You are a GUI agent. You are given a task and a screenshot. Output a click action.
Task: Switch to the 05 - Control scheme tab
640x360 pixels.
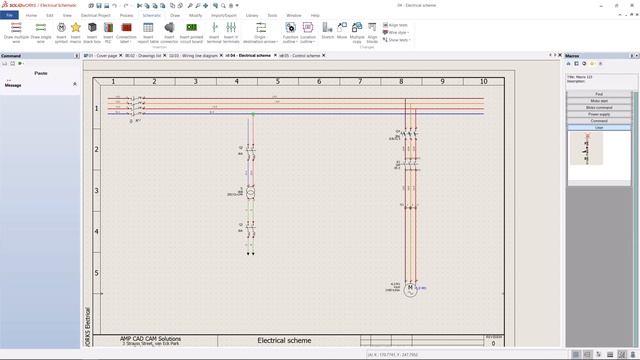(x=300, y=56)
